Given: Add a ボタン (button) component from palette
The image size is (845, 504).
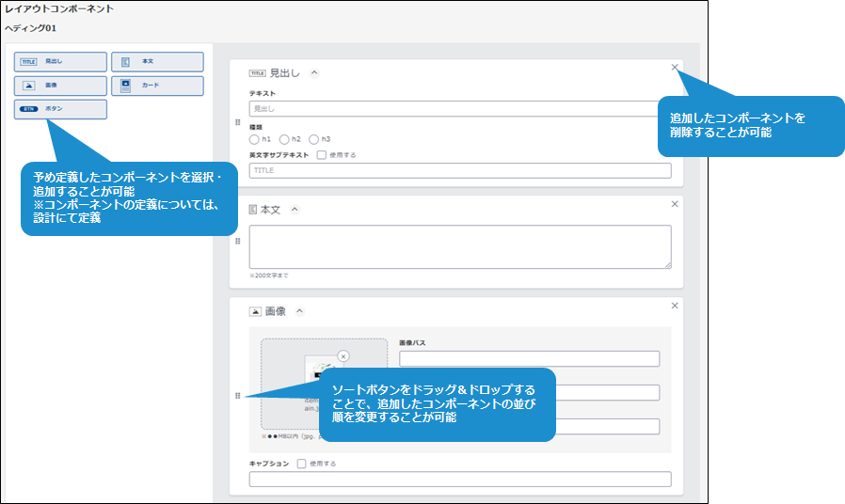Looking at the screenshot, I should tap(60, 110).
